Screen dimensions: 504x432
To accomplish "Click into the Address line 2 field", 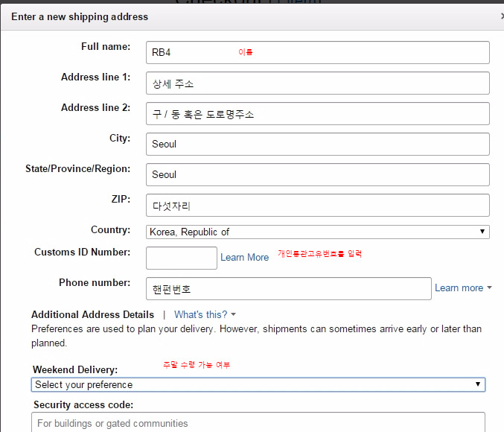I will point(318,113).
